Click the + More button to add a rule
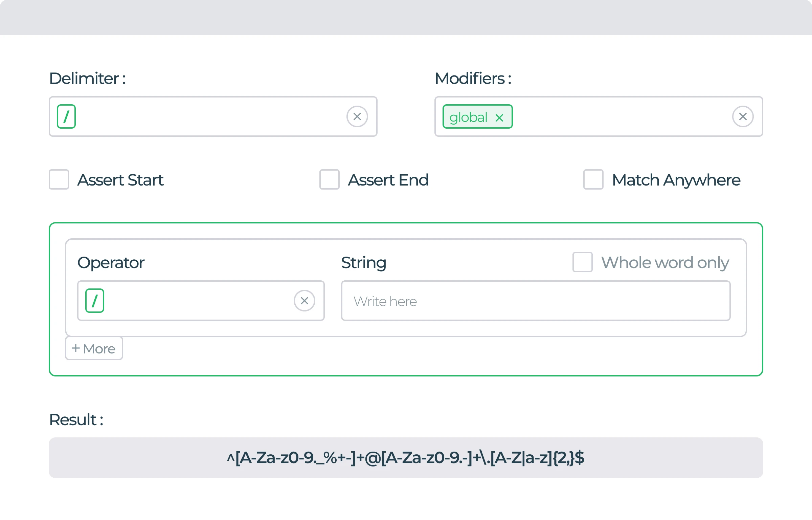The image size is (812, 520). [94, 348]
